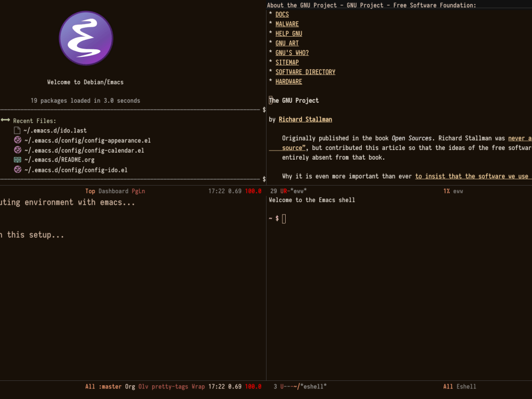The width and height of the screenshot is (532, 399).
Task: Click the book icon beside README.org
Action: point(18,160)
